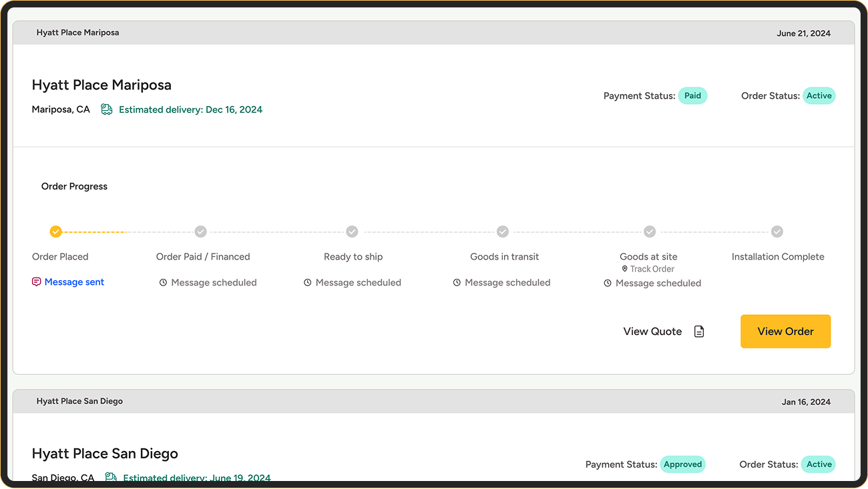
Task: Click the Order Placed yellow checkmark step
Action: point(56,231)
